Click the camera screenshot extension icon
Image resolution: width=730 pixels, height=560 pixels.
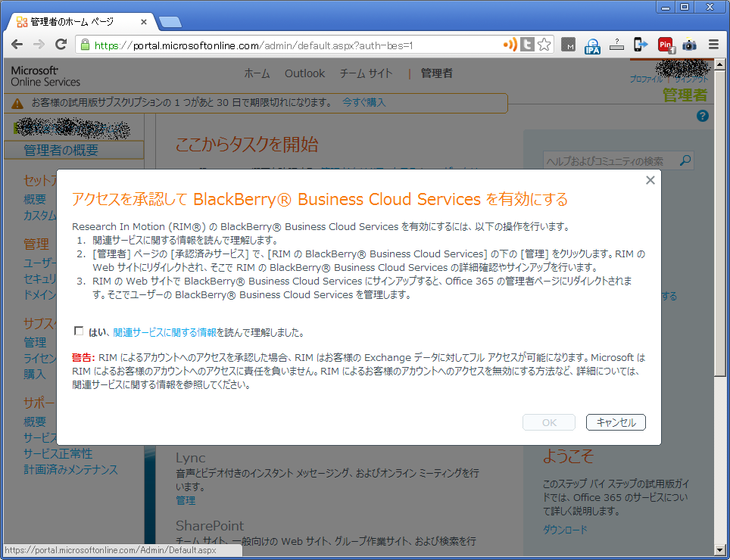[x=689, y=45]
